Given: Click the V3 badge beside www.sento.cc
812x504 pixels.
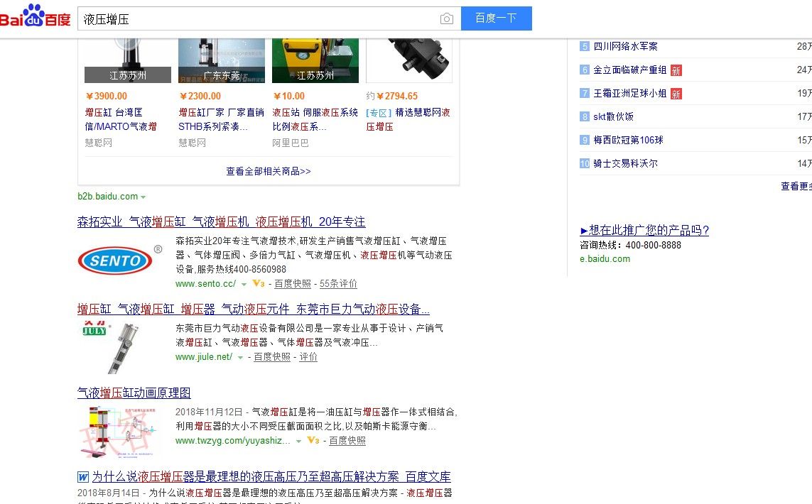Looking at the screenshot, I should [x=259, y=283].
